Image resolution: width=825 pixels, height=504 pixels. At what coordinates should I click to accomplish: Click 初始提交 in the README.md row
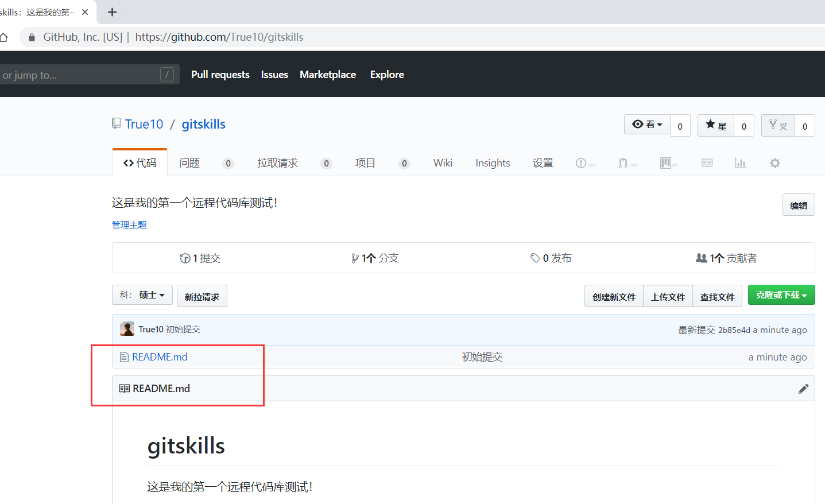482,357
